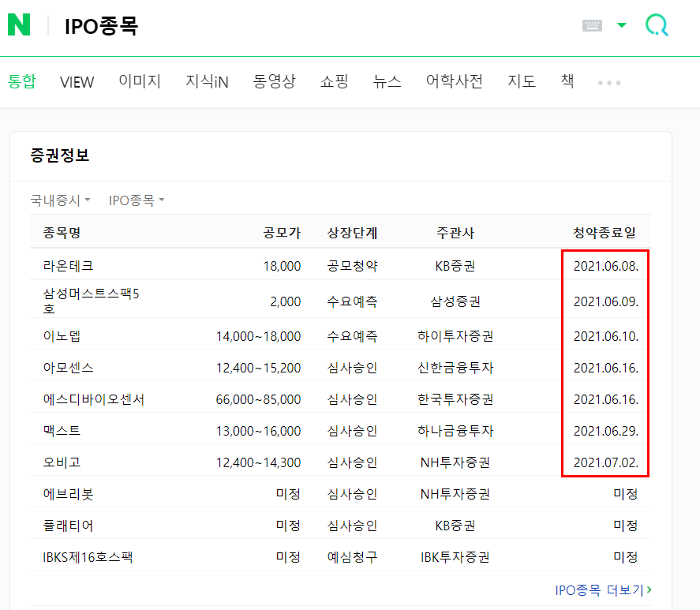Show more tabs with the ellipsis
This screenshot has height=610, width=700.
609,83
